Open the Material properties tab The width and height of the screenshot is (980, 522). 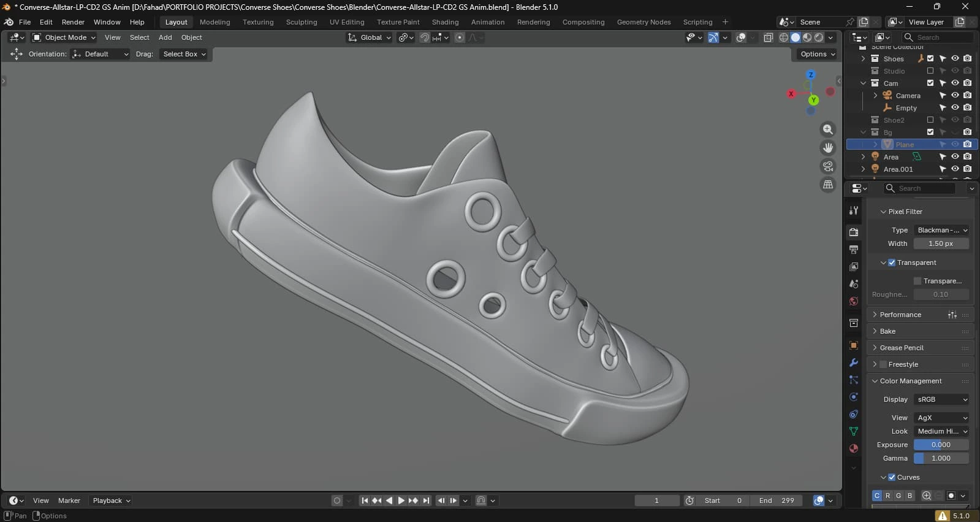854,448
